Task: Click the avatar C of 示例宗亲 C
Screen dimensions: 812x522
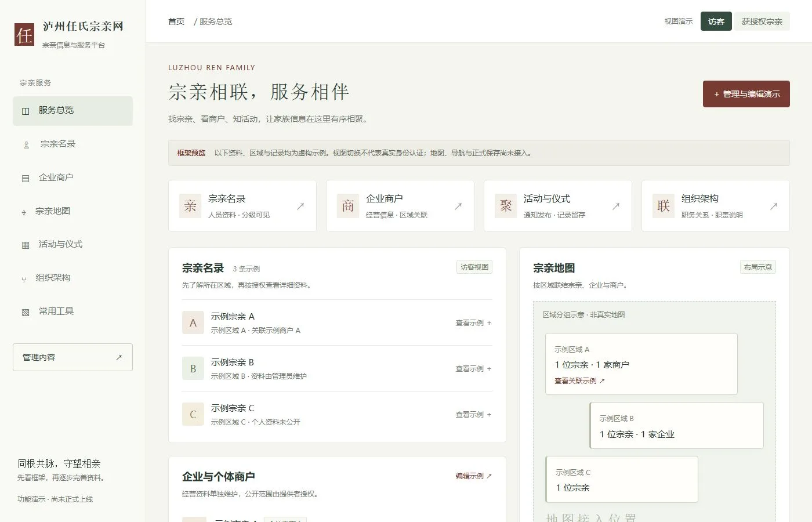Action: pos(193,415)
